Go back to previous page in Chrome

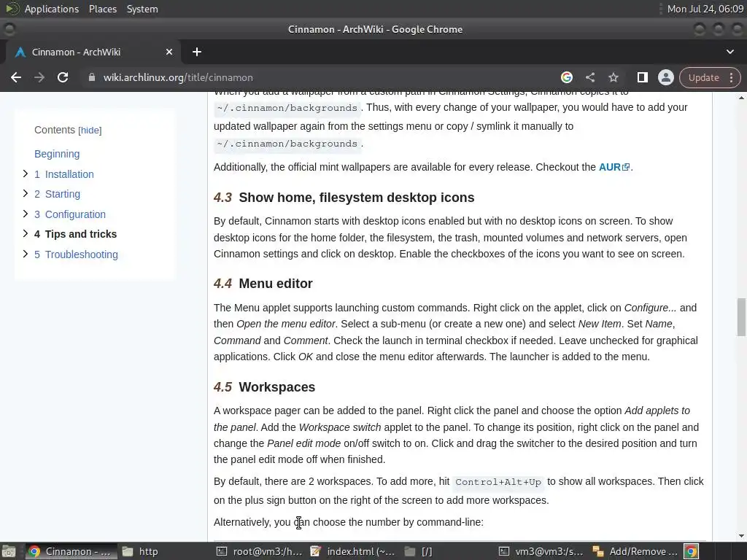(16, 77)
